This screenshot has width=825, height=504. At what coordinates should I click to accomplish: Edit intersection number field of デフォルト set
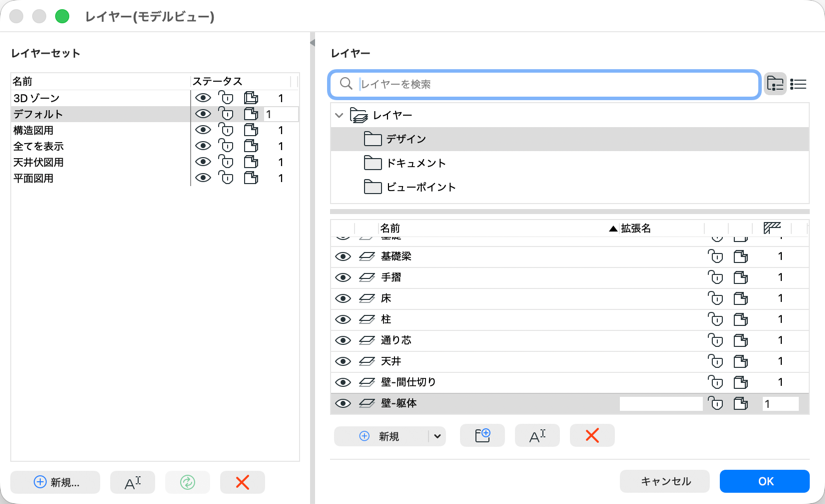(281, 114)
